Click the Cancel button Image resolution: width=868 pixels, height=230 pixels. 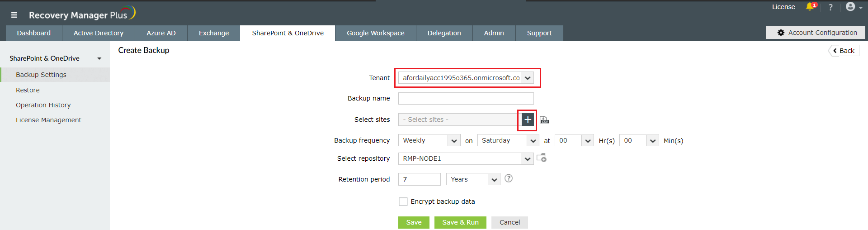(509, 222)
